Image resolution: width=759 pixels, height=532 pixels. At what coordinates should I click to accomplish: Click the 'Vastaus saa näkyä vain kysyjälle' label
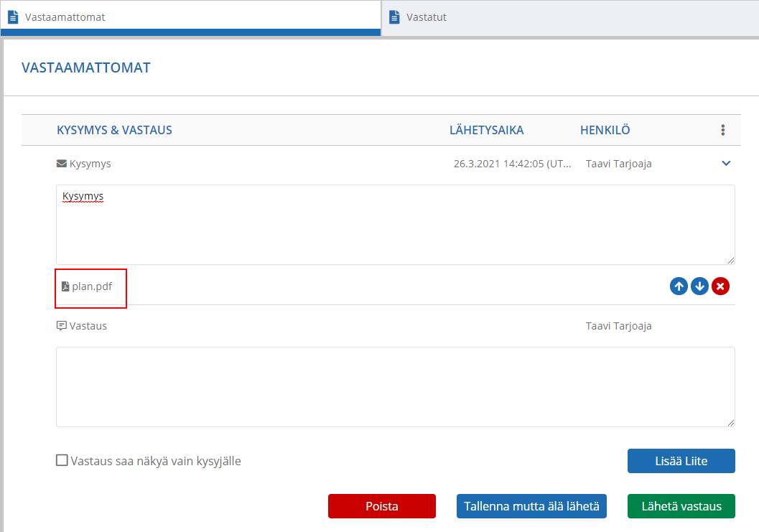click(x=156, y=461)
